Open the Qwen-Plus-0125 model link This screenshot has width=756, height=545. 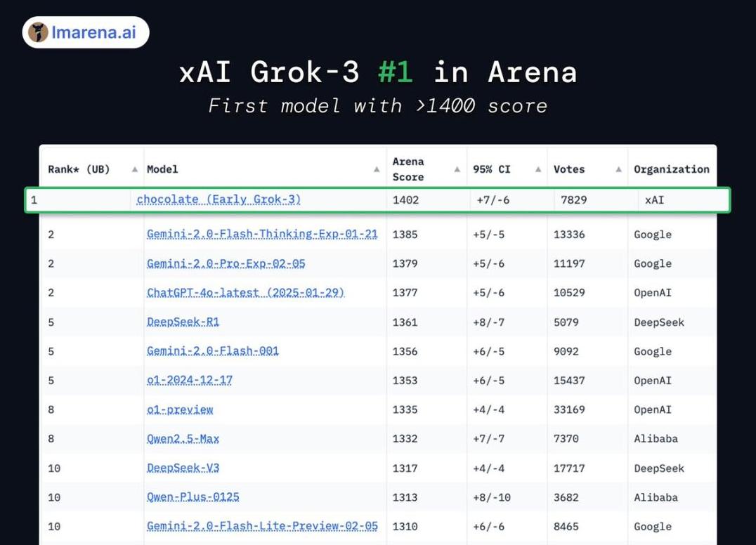pyautogui.click(x=193, y=497)
